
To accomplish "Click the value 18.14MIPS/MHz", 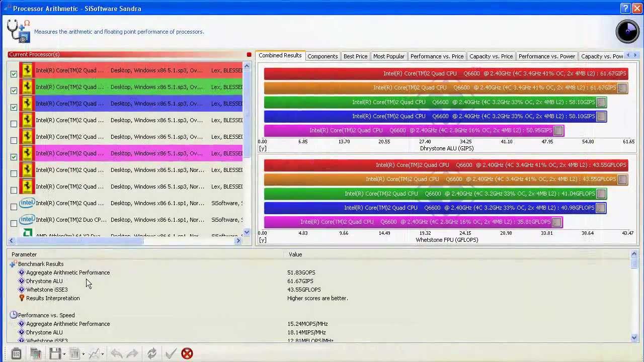I will point(306,332).
